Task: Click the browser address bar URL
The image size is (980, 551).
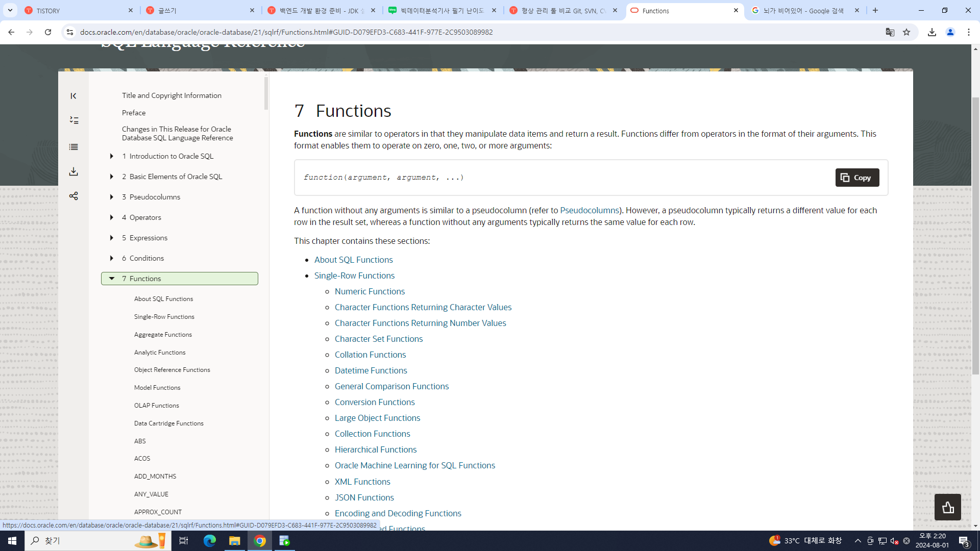Action: pyautogui.click(x=286, y=32)
